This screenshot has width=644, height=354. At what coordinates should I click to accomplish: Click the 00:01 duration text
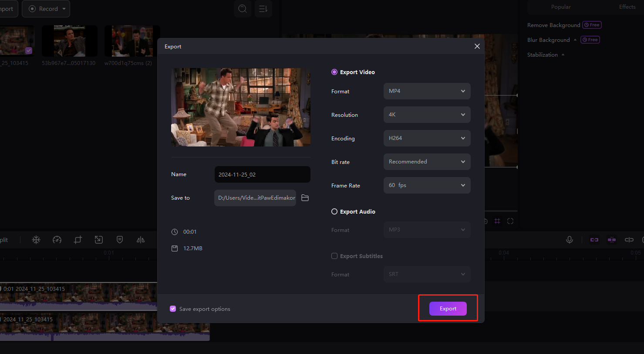click(x=190, y=232)
